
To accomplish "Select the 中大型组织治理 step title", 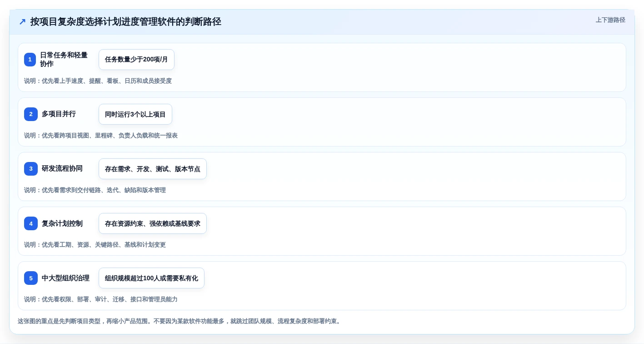I will [65, 278].
